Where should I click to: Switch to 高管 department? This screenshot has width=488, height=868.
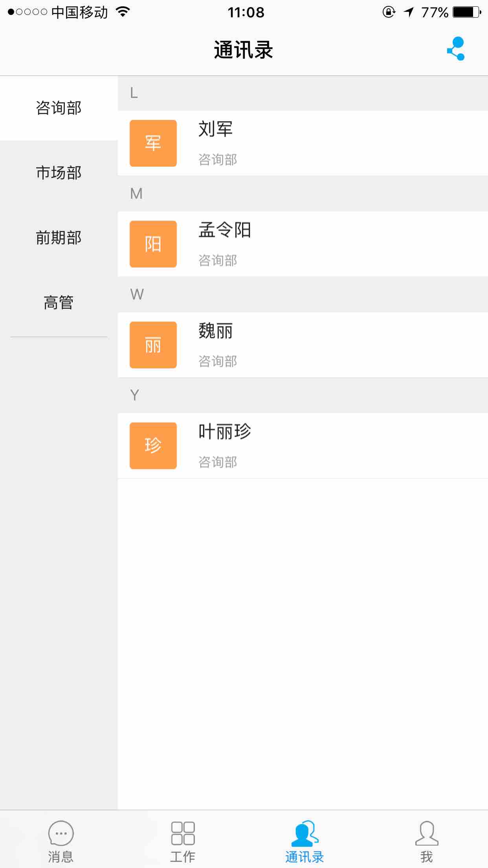pos(59,303)
